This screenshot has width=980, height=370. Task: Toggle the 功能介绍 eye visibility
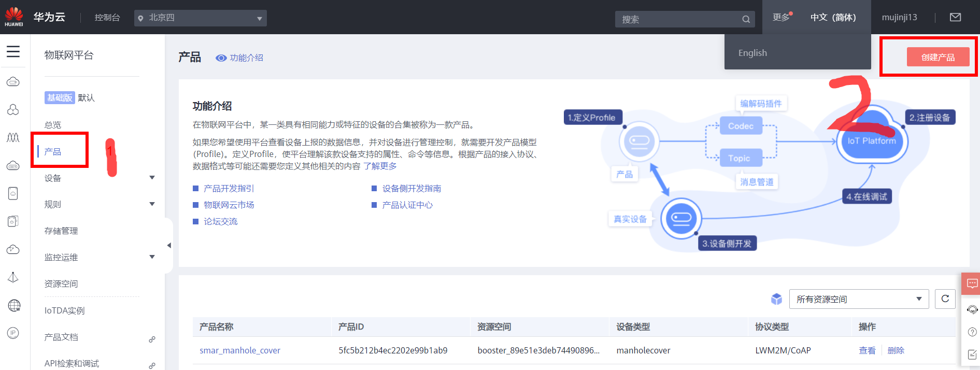(x=221, y=58)
